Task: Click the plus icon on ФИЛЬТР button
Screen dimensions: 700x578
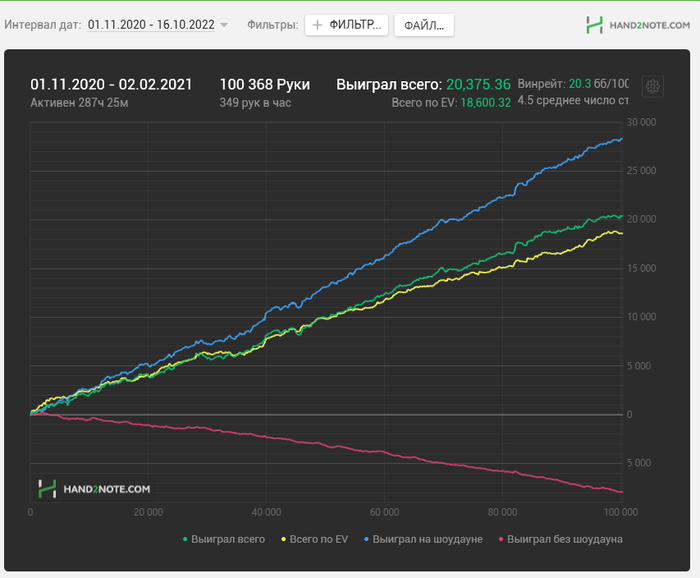Action: tap(317, 25)
